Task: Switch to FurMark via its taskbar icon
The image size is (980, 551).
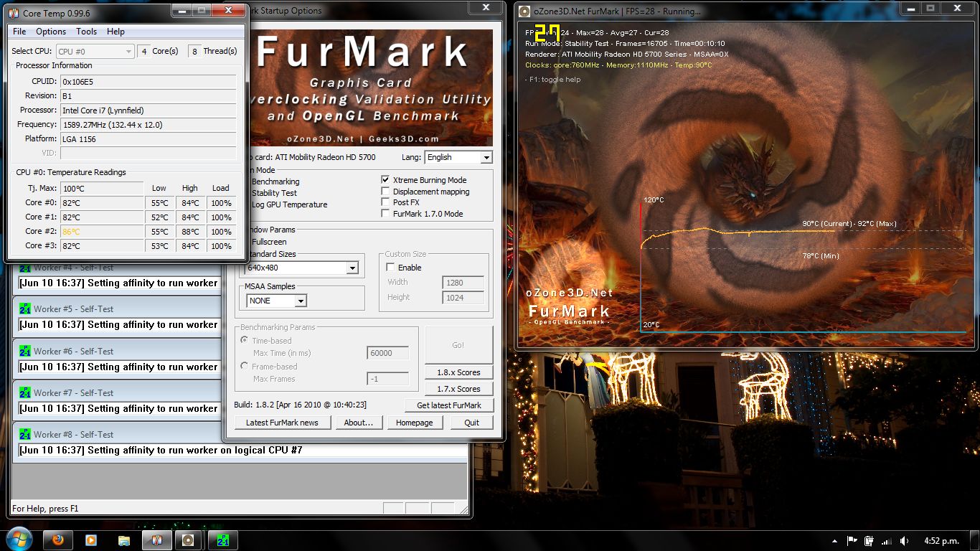Action: [189, 540]
